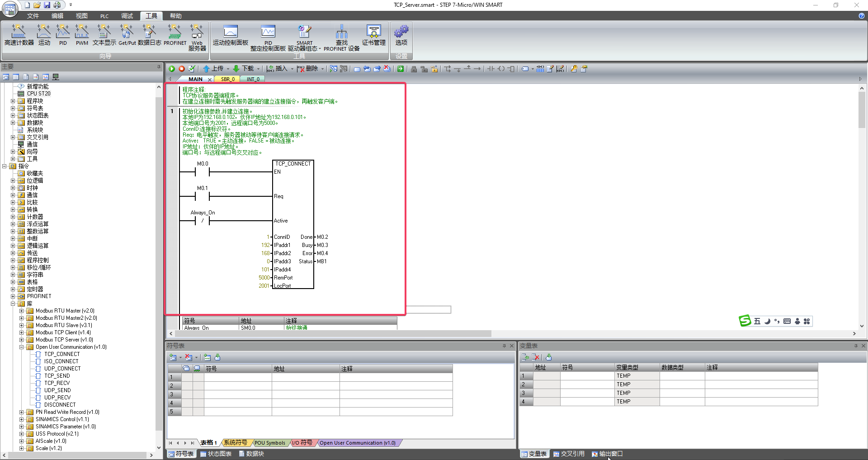Screen dimensions: 868x460
Task: Select TCP_SEND instruction in the tree
Action: click(57, 376)
